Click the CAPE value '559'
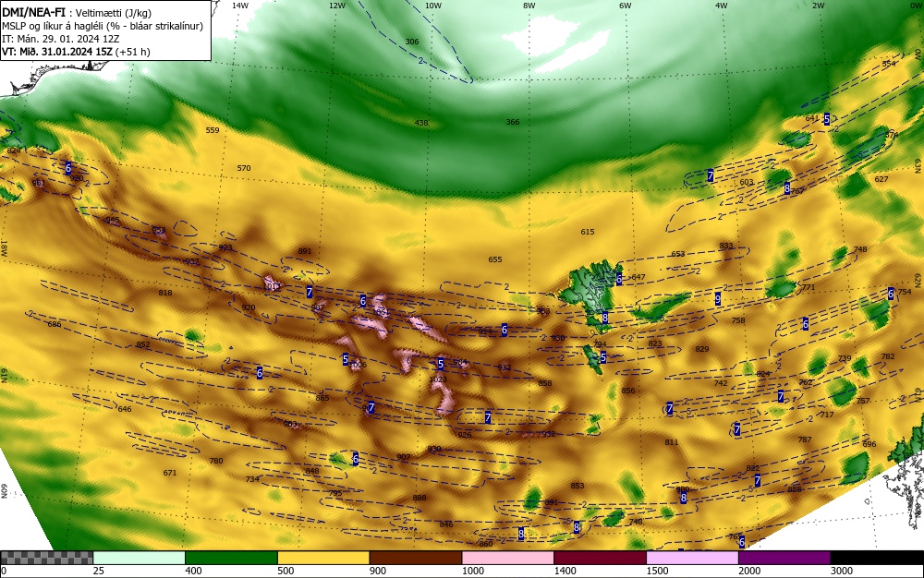 (x=213, y=130)
